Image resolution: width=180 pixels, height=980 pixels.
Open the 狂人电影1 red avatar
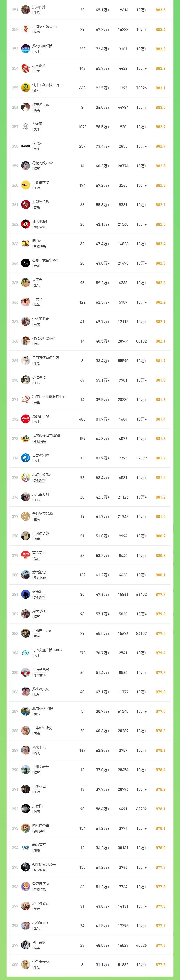coord(26,224)
